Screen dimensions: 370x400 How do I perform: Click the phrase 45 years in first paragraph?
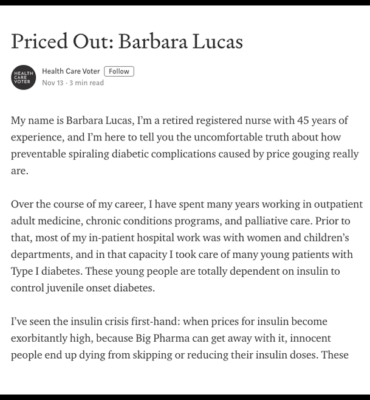pos(312,120)
